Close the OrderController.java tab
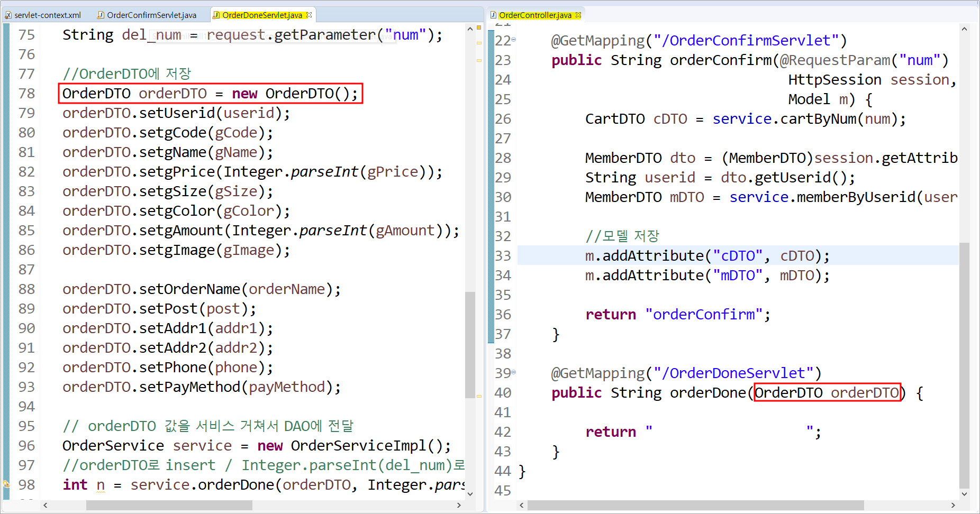The image size is (980, 514). click(578, 15)
